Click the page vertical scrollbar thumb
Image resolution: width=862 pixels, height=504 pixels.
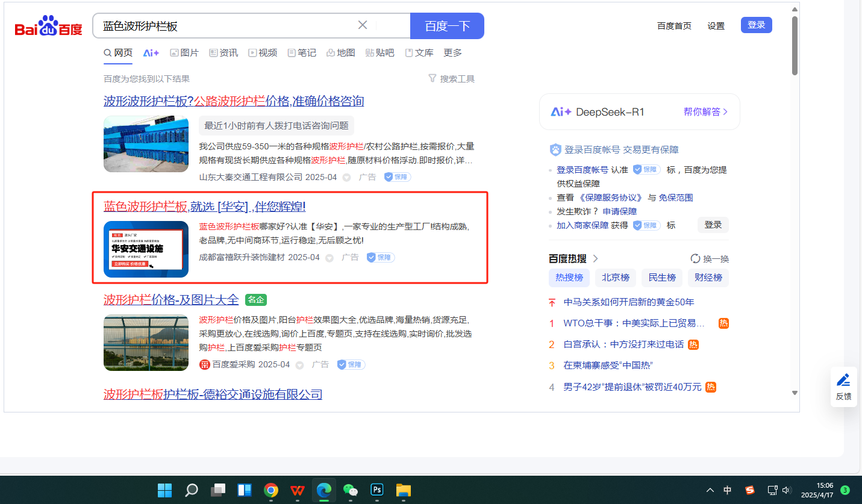point(795,46)
